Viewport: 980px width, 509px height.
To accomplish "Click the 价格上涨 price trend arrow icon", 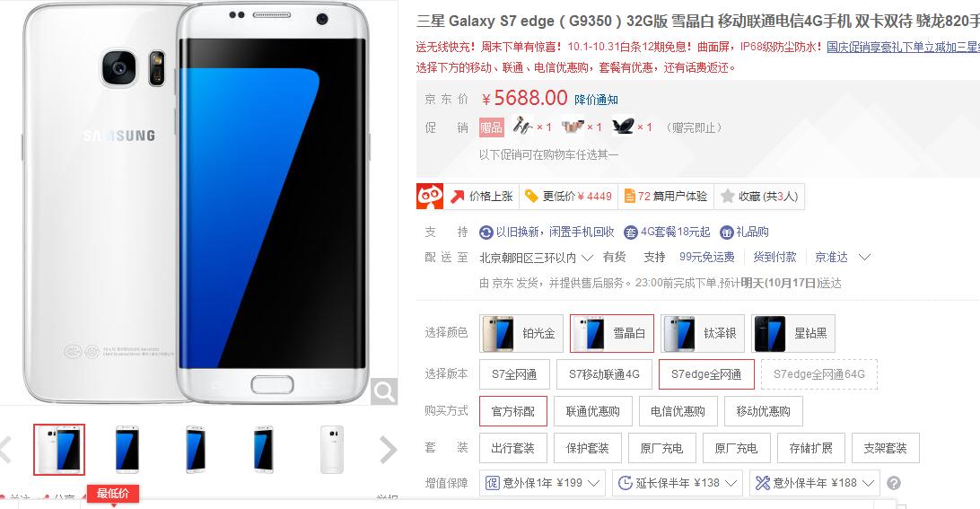I will (x=458, y=197).
